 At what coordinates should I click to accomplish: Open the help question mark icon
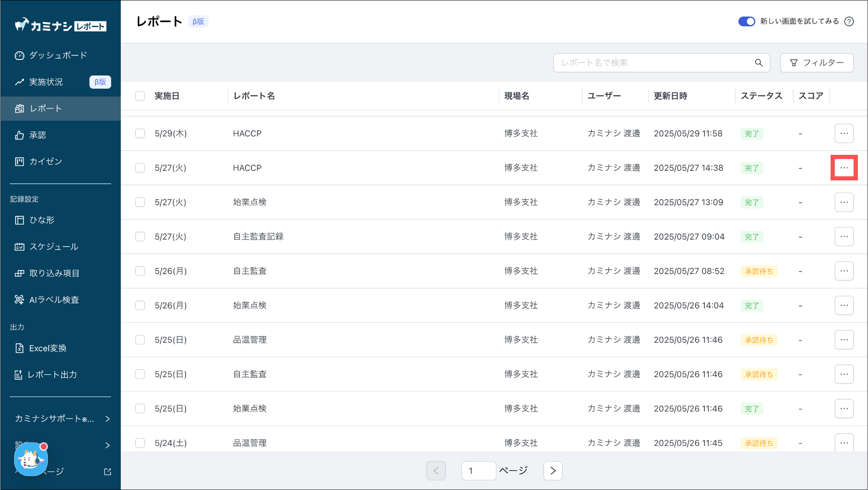(x=849, y=21)
